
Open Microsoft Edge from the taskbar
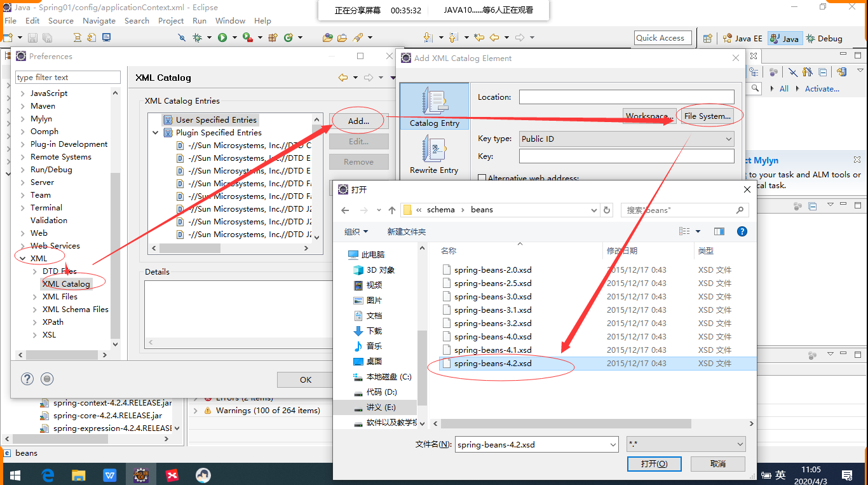tap(48, 475)
